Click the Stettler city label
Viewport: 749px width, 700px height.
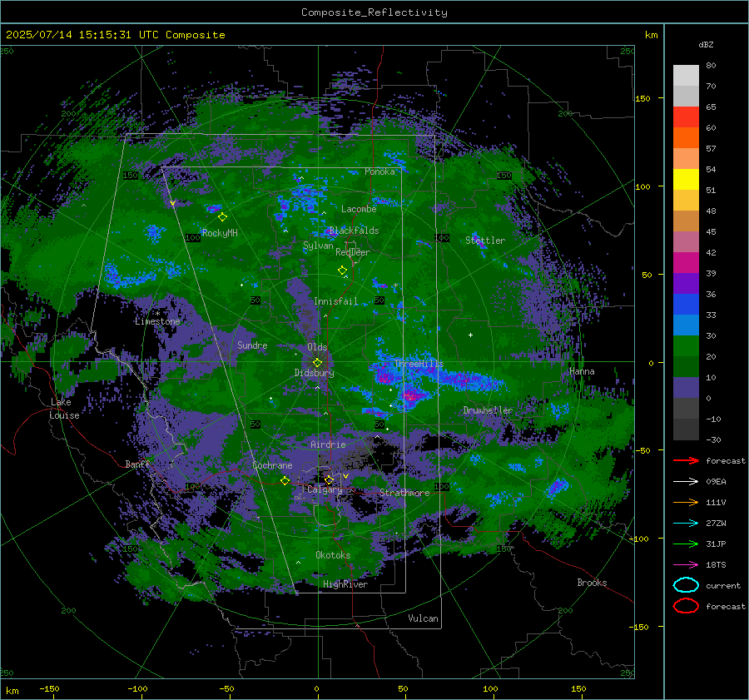click(x=485, y=241)
